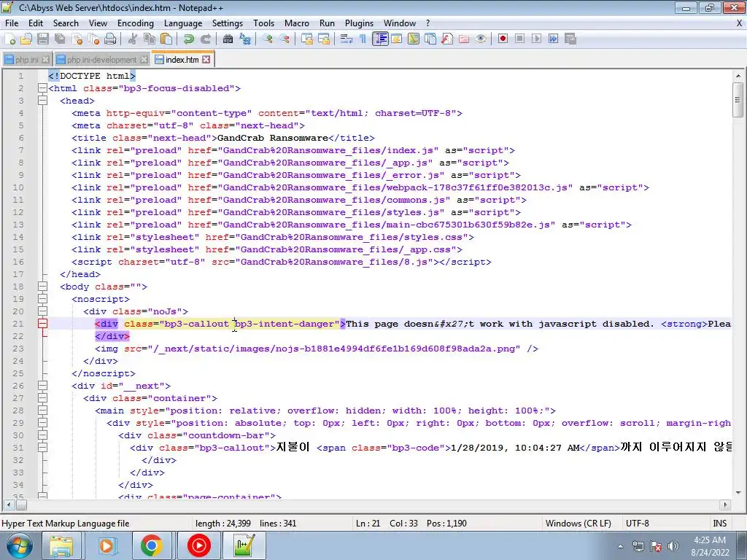This screenshot has height=560, width=747.
Task: Zoom in using the magnifier plus icon
Action: click(x=267, y=39)
